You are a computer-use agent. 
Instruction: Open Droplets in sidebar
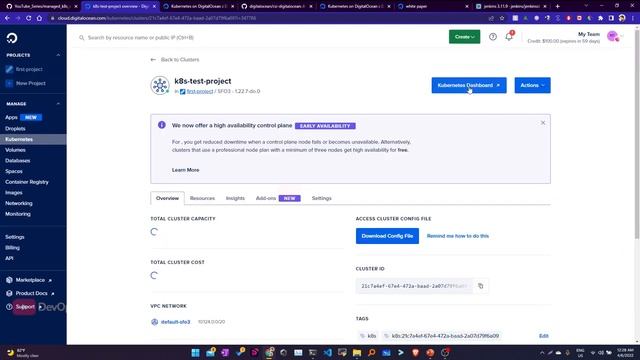pyautogui.click(x=15, y=129)
